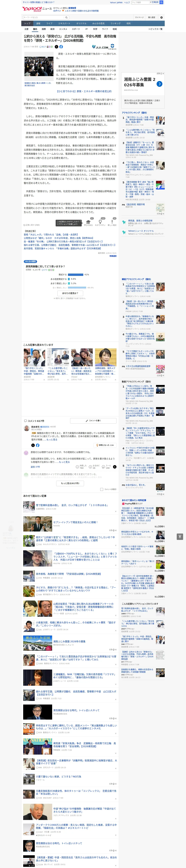Switch to the みんなの意見 tab

(99, 23)
